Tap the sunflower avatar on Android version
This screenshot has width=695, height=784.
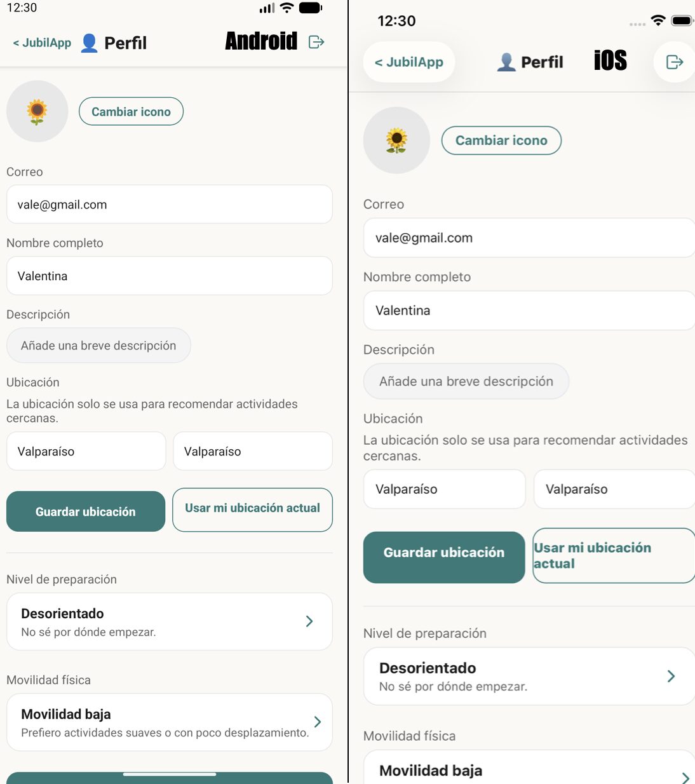tap(37, 111)
